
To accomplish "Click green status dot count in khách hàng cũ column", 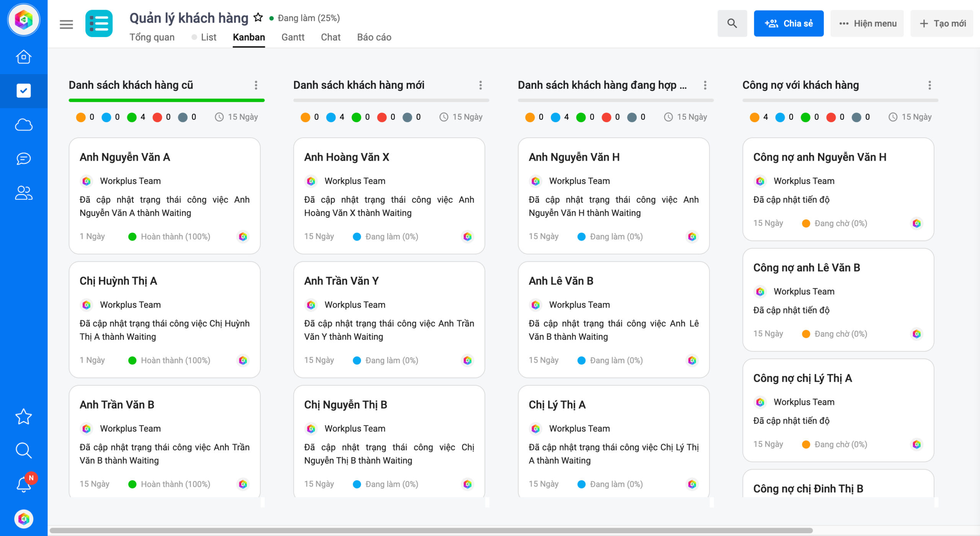I will [136, 117].
